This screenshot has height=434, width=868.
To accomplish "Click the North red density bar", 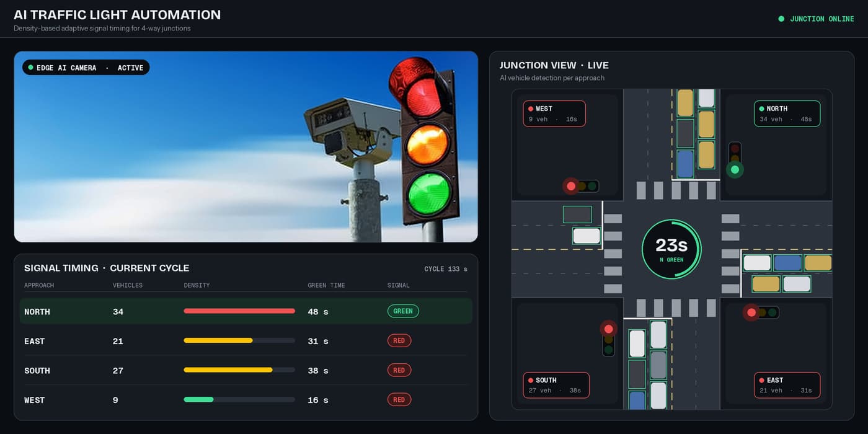I will [x=239, y=311].
